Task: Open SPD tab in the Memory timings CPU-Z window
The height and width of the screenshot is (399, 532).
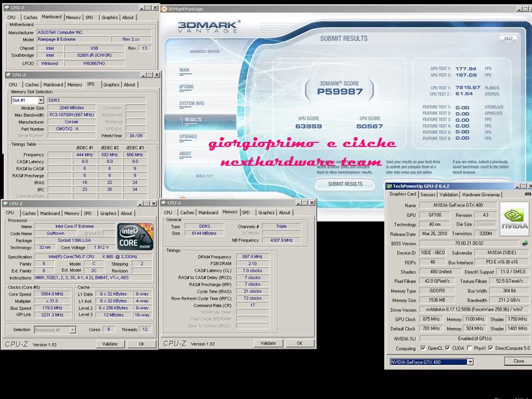Action: coord(246,212)
